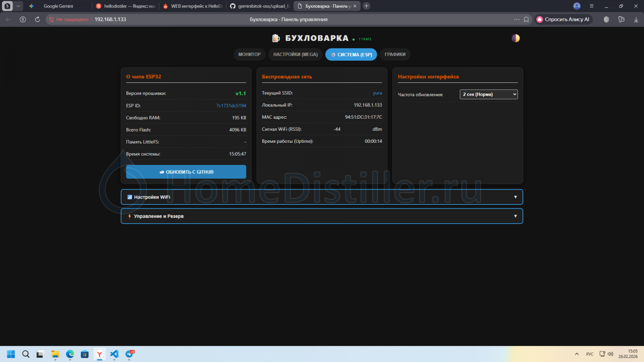Image resolution: width=644 pixels, height=362 pixels.
Task: Open the Монитор tab
Action: [249, 54]
